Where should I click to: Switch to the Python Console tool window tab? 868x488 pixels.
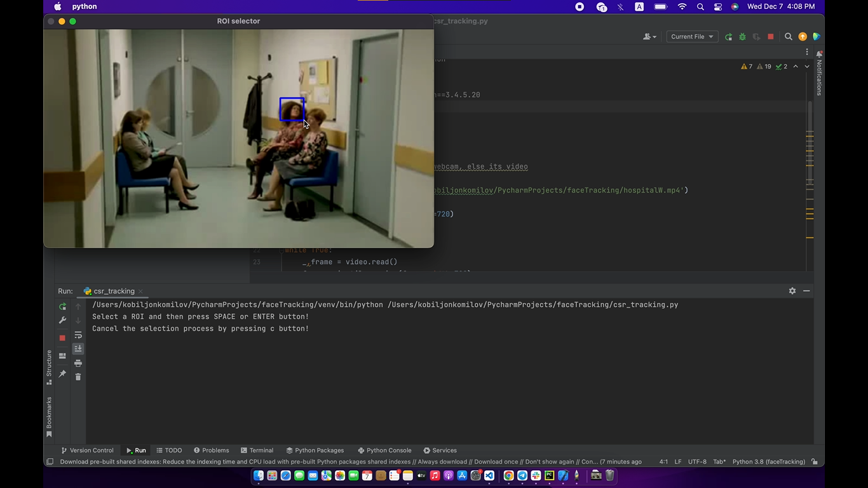384,450
